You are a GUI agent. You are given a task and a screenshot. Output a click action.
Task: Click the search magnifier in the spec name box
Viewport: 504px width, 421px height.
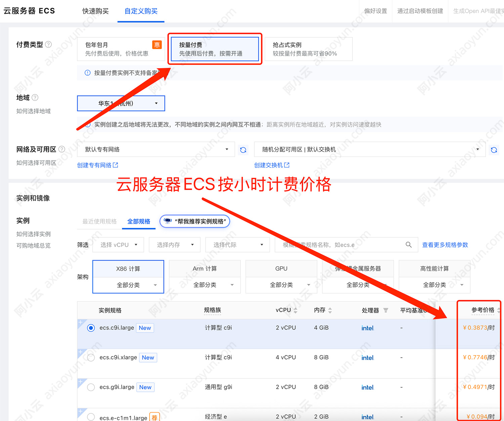409,245
